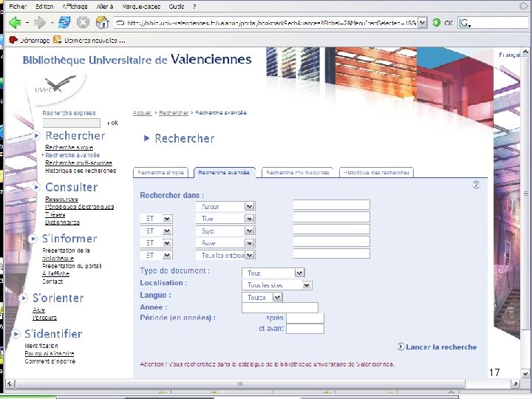The width and height of the screenshot is (532, 399).
Task: Click the arrow bullet next to sidebar Rechercher
Action: point(36,136)
